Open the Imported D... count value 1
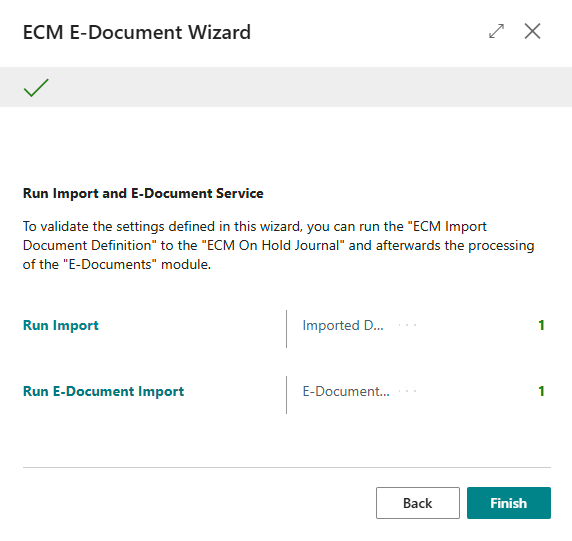 tap(541, 325)
